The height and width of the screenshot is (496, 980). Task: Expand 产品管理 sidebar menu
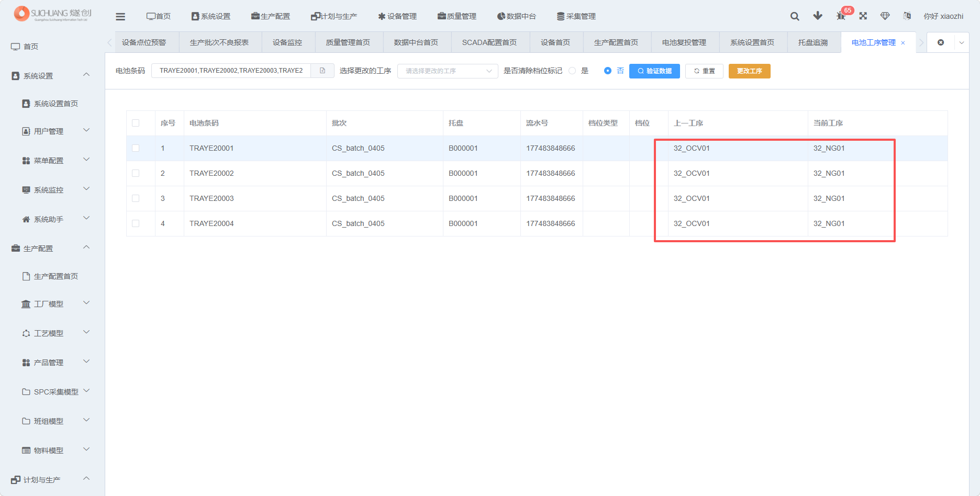tap(86, 362)
